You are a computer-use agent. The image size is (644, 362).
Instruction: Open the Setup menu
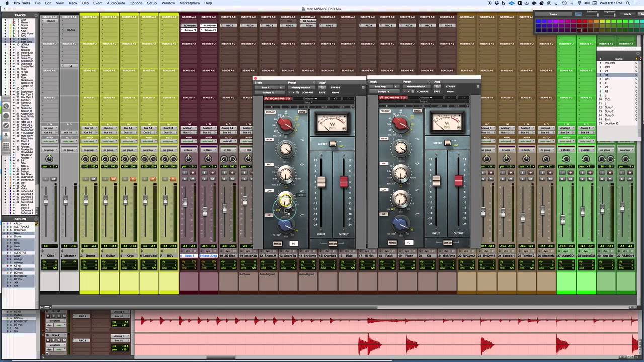click(152, 3)
